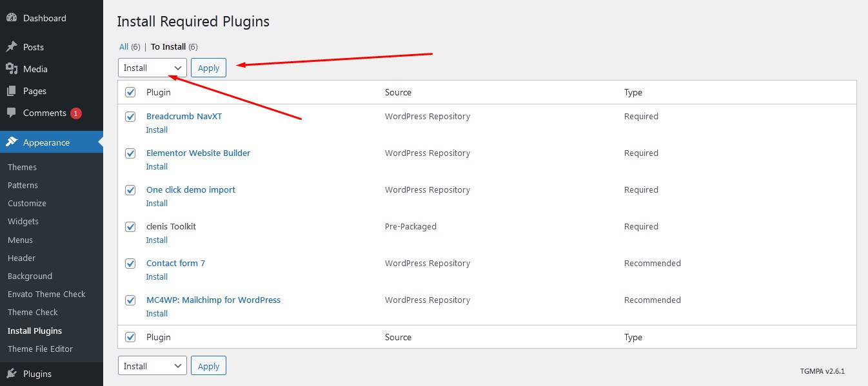Open the bottom bulk actions Install dropdown
The height and width of the screenshot is (386, 868).
click(152, 366)
